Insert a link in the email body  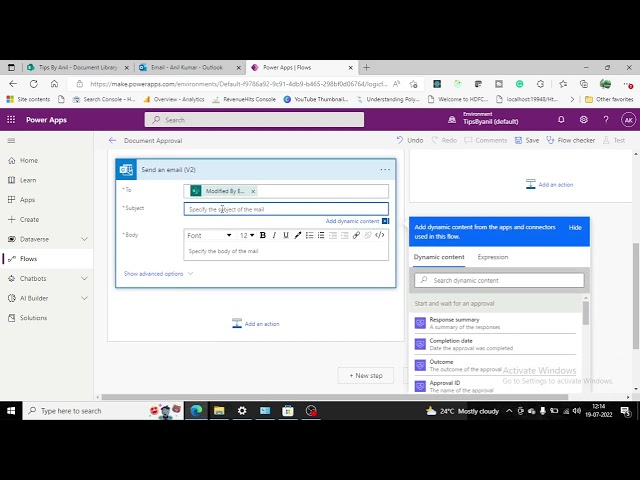coord(356,235)
